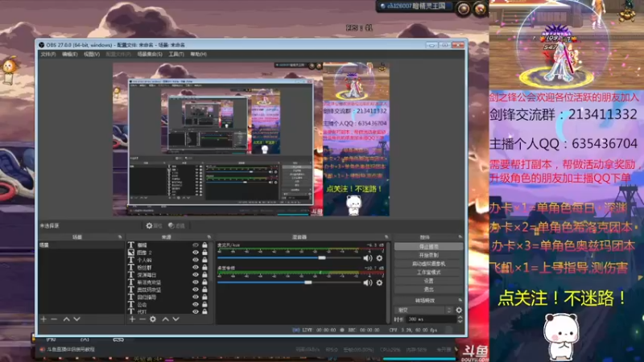Undock the 混音器 panel with header icon
Image resolution: width=644 pixels, height=362 pixels.
pyautogui.click(x=386, y=237)
